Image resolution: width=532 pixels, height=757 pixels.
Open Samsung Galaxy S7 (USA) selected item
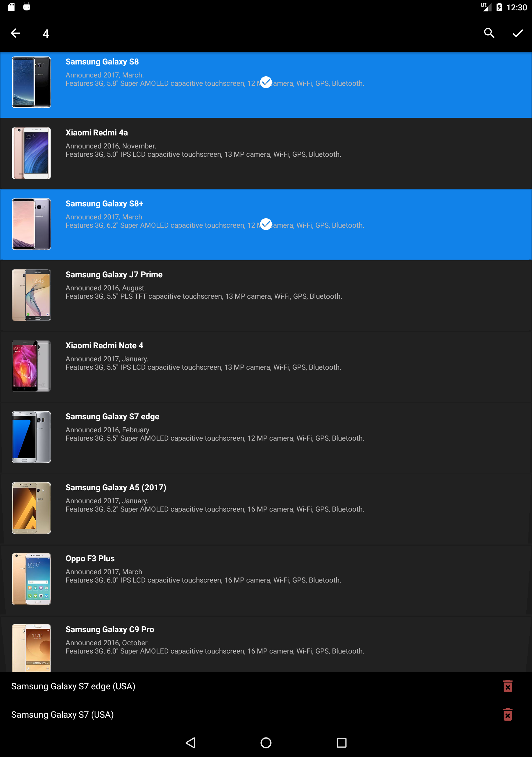tap(63, 714)
